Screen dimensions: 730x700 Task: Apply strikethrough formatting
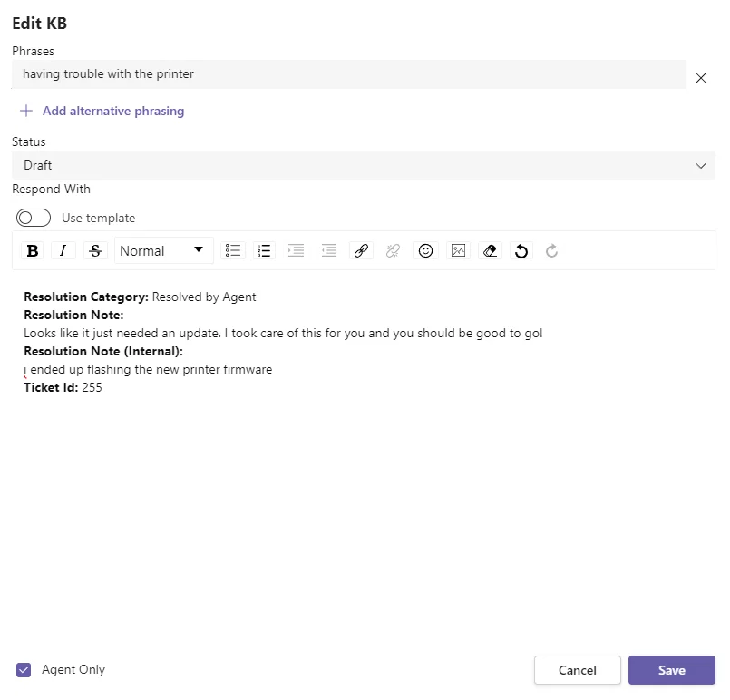[95, 251]
